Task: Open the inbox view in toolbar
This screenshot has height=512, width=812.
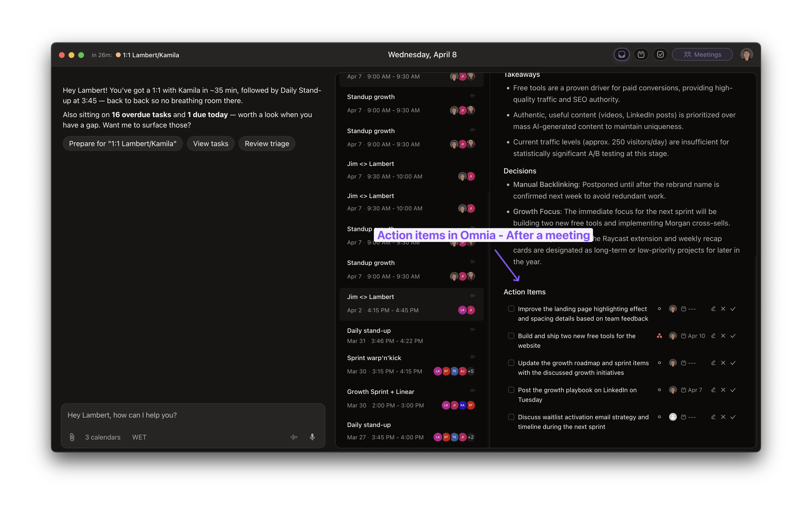Action: tap(622, 55)
